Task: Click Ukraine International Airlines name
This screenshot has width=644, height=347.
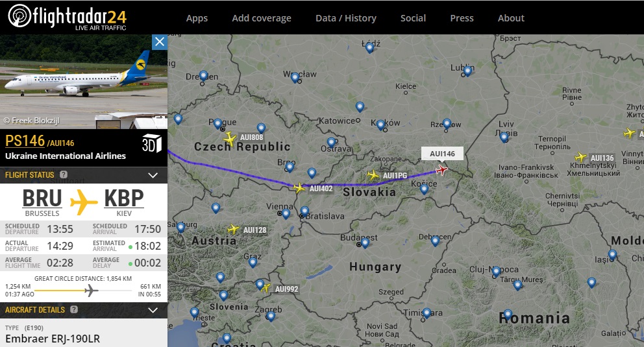Action: coord(66,156)
